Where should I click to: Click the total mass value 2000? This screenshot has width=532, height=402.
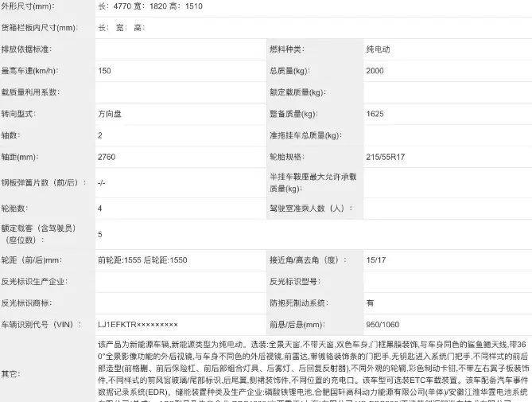[x=375, y=71]
